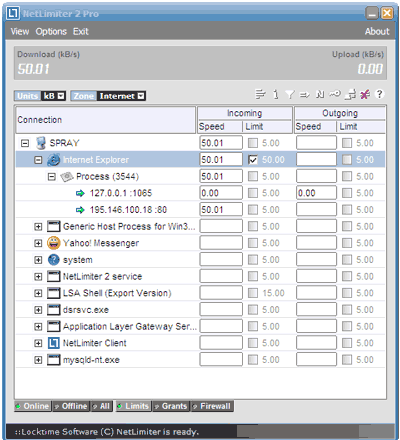Click the 'N' toolbar icon

click(x=320, y=95)
